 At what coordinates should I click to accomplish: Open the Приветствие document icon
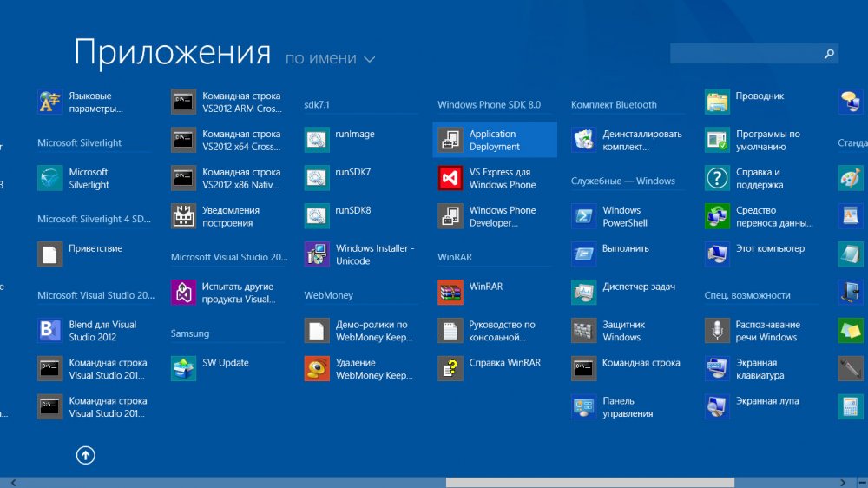[x=49, y=254]
